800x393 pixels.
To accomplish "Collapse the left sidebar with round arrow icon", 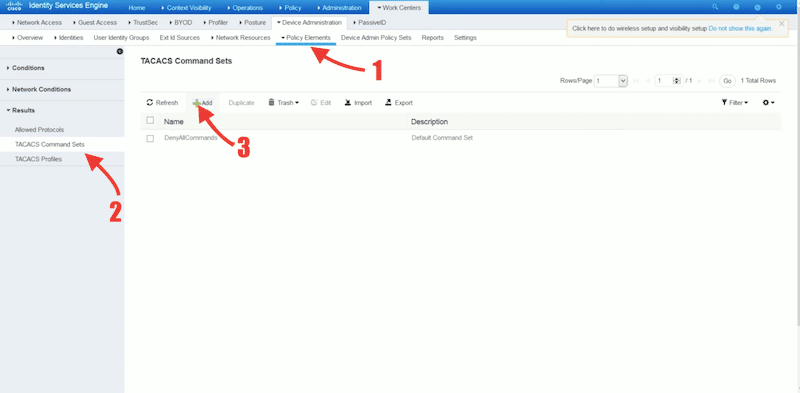I will coord(120,52).
